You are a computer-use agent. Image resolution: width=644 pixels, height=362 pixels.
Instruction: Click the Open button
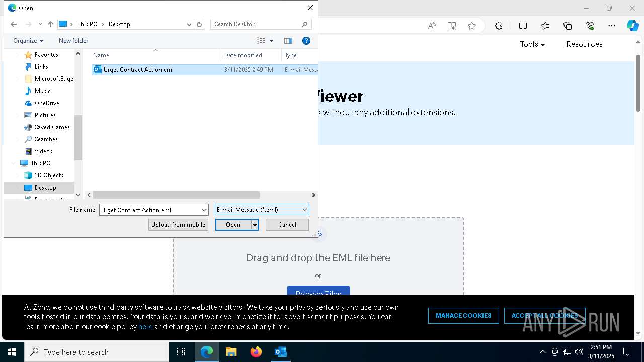[233, 225]
